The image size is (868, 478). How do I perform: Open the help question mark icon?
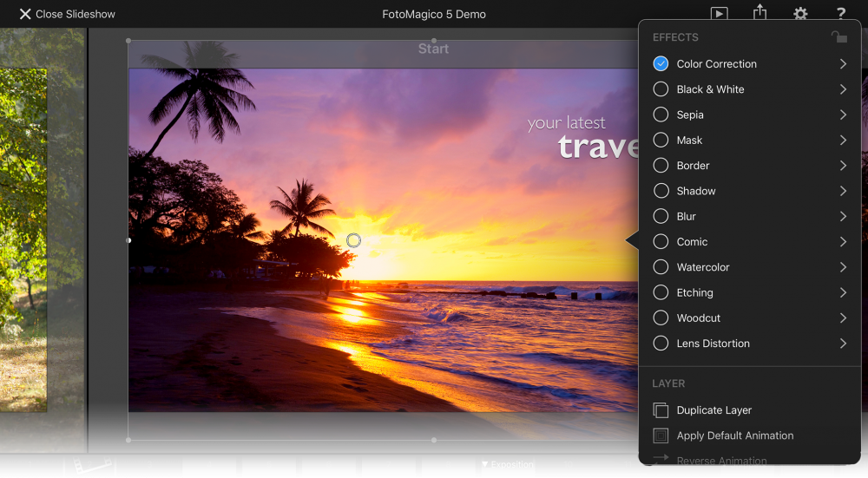[x=840, y=14]
